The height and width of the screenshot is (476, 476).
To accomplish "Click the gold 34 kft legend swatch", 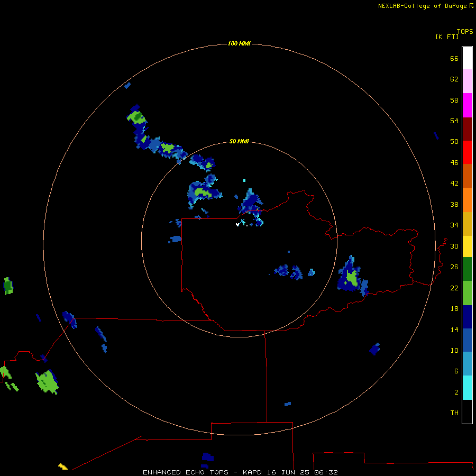I will pos(467,224).
